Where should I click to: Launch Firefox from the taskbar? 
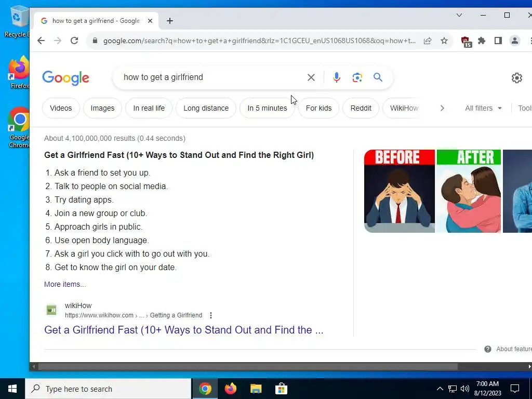(x=230, y=389)
